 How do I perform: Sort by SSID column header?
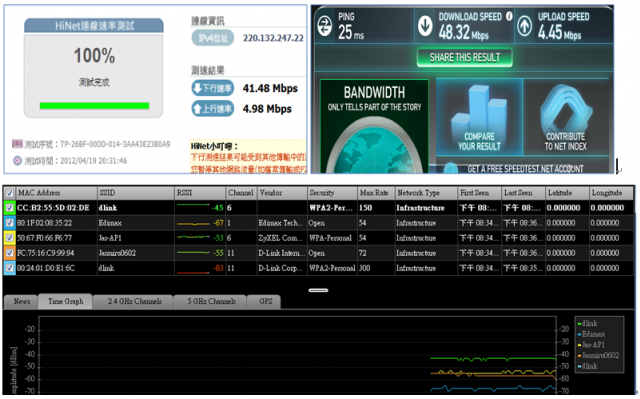point(136,193)
